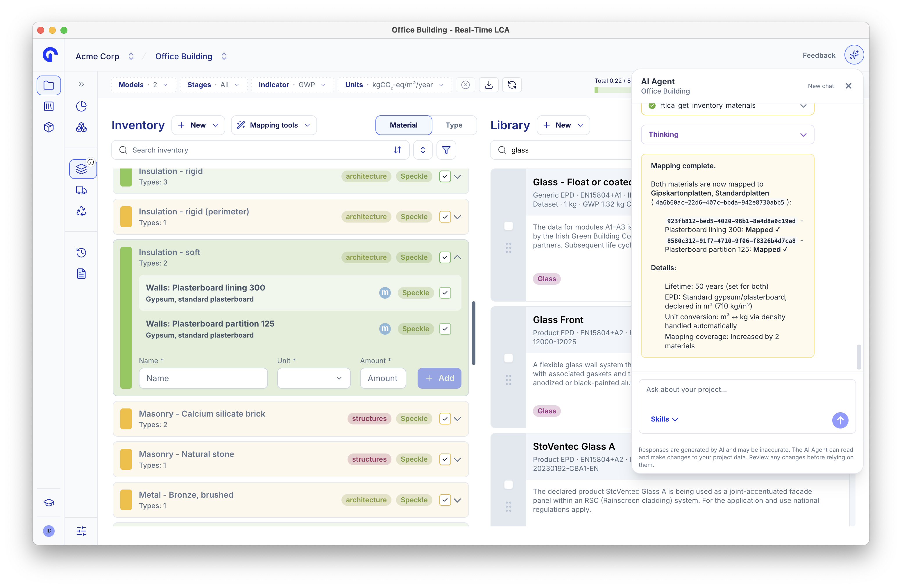Select the 3D cube sidebar icon
Screen dimensions: 902x588
point(49,127)
